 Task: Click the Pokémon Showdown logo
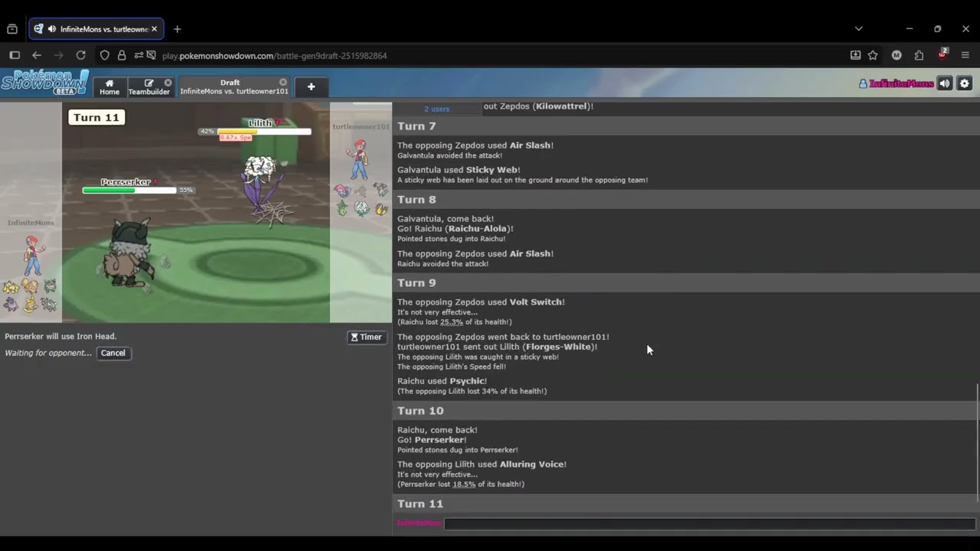coord(44,83)
